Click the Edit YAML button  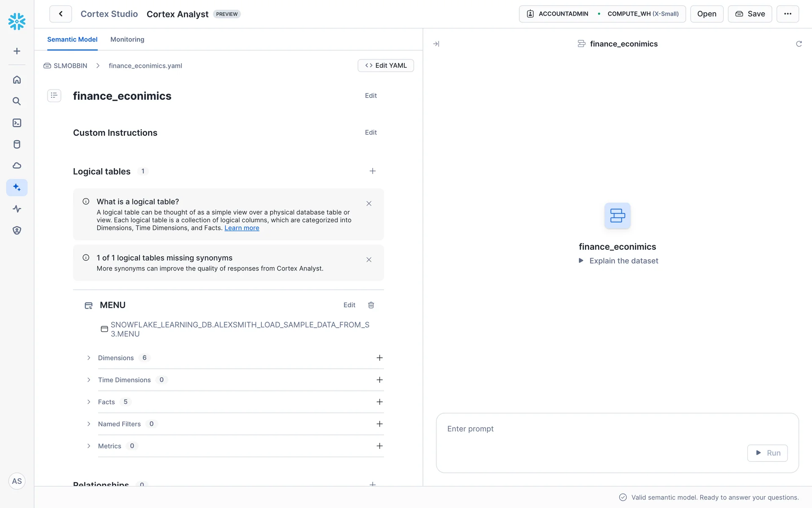click(x=385, y=66)
